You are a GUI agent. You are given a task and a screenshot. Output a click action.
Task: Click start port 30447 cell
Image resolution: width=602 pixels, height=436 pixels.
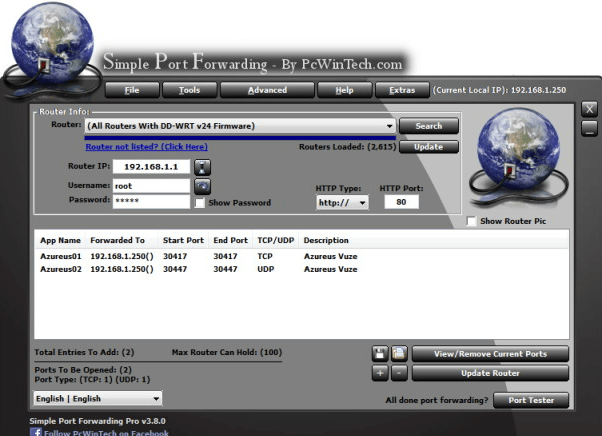(175, 269)
